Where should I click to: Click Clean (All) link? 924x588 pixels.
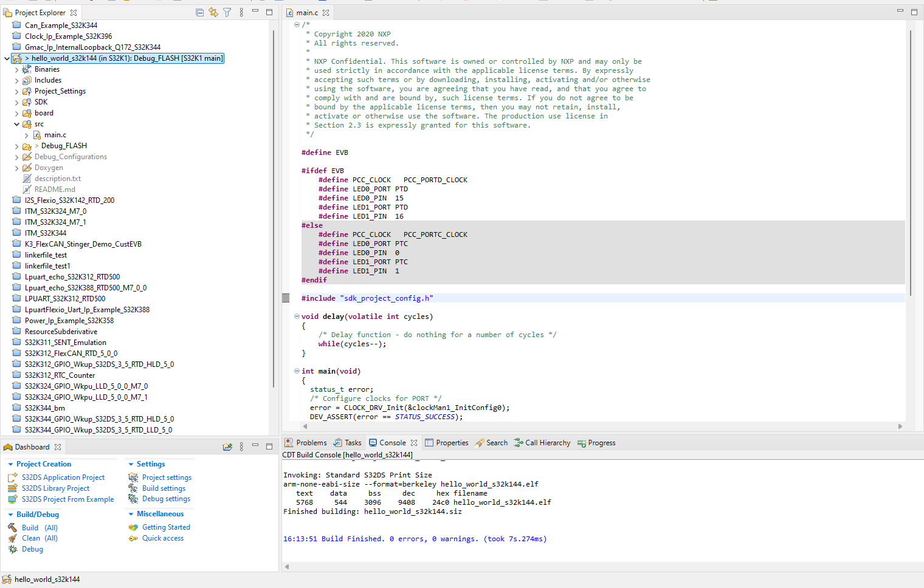[40, 538]
